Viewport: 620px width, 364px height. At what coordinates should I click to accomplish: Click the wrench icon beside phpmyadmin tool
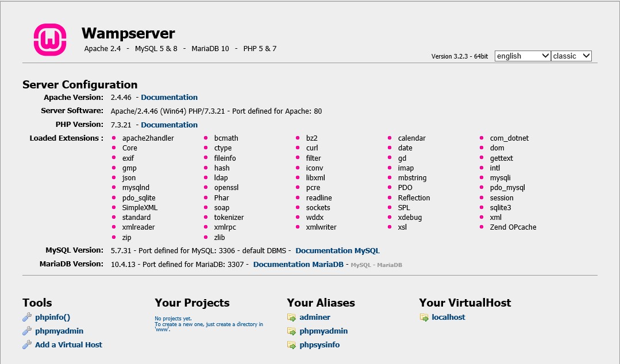26,331
